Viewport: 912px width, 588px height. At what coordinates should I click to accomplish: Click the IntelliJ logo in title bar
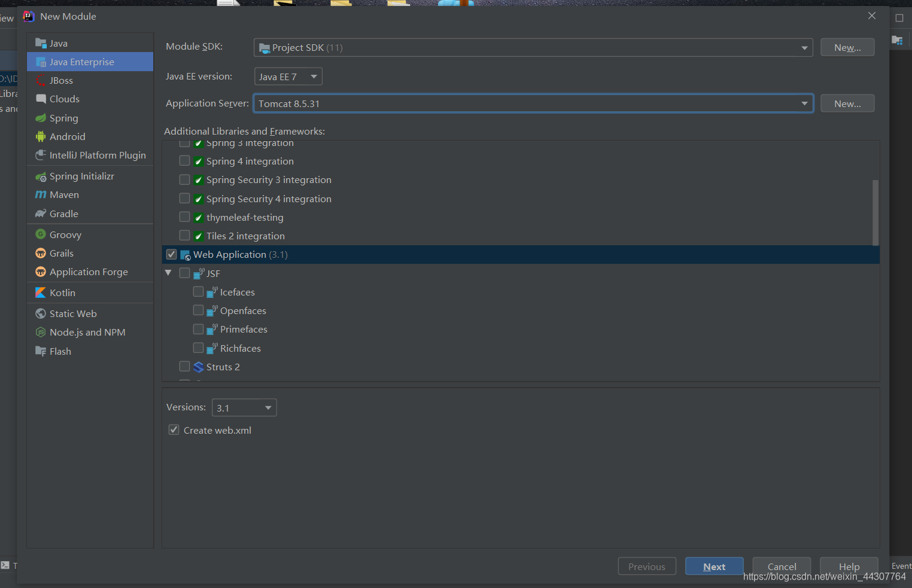coord(28,16)
